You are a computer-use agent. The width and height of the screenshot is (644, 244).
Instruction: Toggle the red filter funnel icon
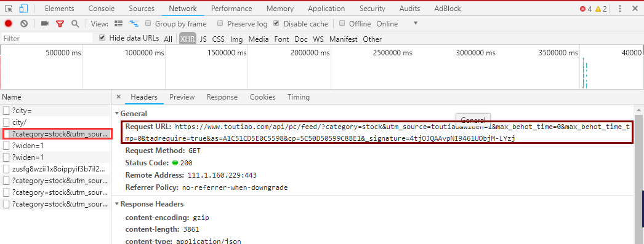(x=60, y=24)
